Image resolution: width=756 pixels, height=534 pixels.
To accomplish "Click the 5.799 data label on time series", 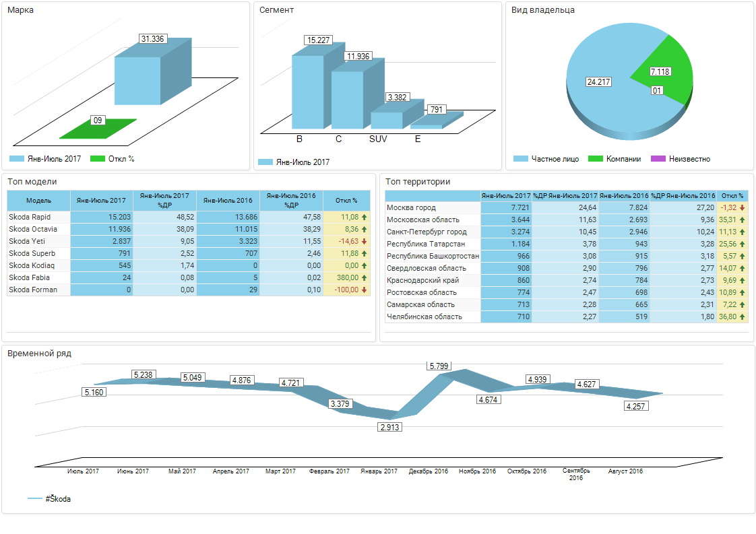I will pyautogui.click(x=439, y=366).
